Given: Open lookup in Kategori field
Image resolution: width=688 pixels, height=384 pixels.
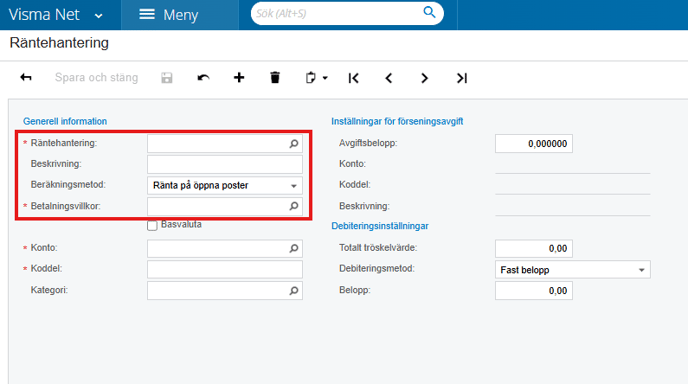Looking at the screenshot, I should (294, 291).
